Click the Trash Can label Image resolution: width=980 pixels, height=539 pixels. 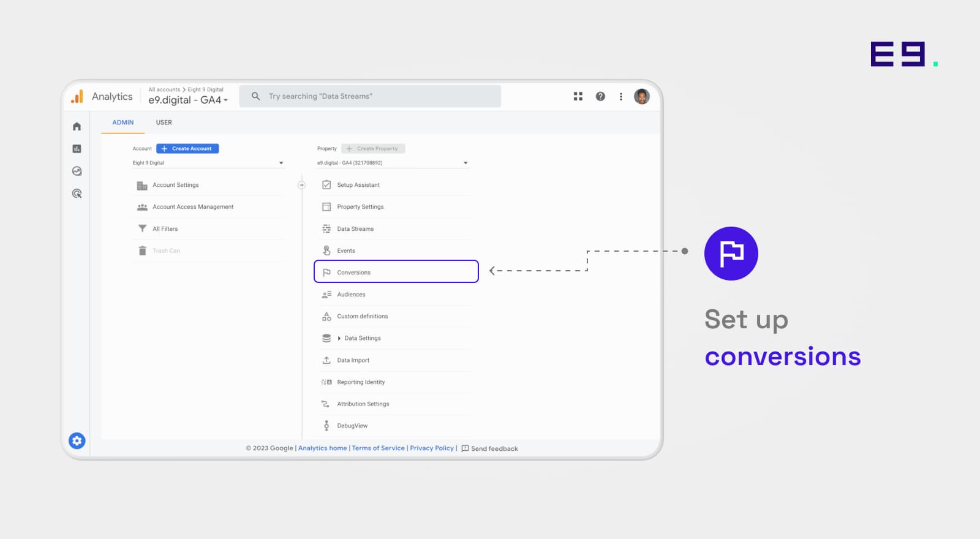(x=166, y=251)
